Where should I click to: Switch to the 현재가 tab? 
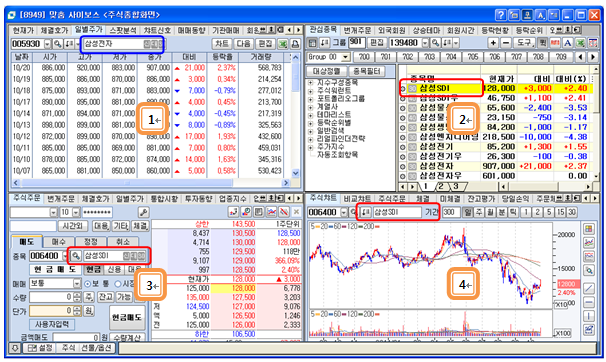point(23,30)
